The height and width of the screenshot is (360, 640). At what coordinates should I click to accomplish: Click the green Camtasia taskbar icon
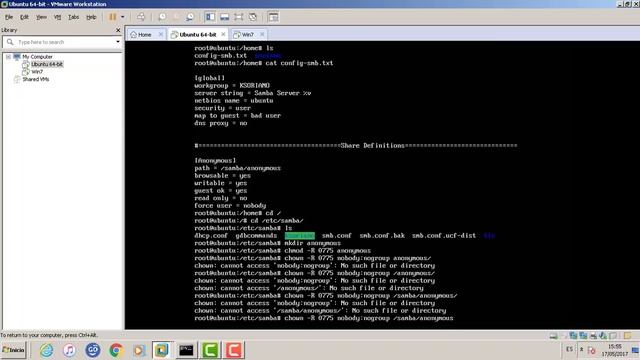pos(210,350)
